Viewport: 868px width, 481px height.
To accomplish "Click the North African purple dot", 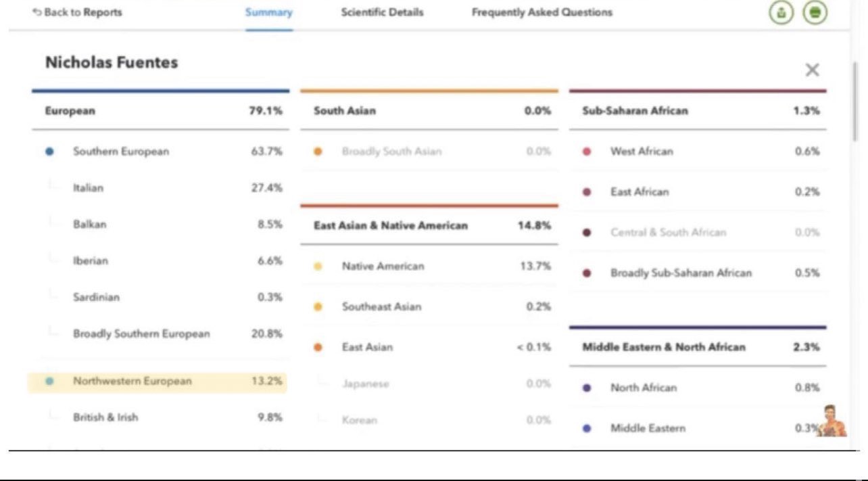I will point(587,388).
